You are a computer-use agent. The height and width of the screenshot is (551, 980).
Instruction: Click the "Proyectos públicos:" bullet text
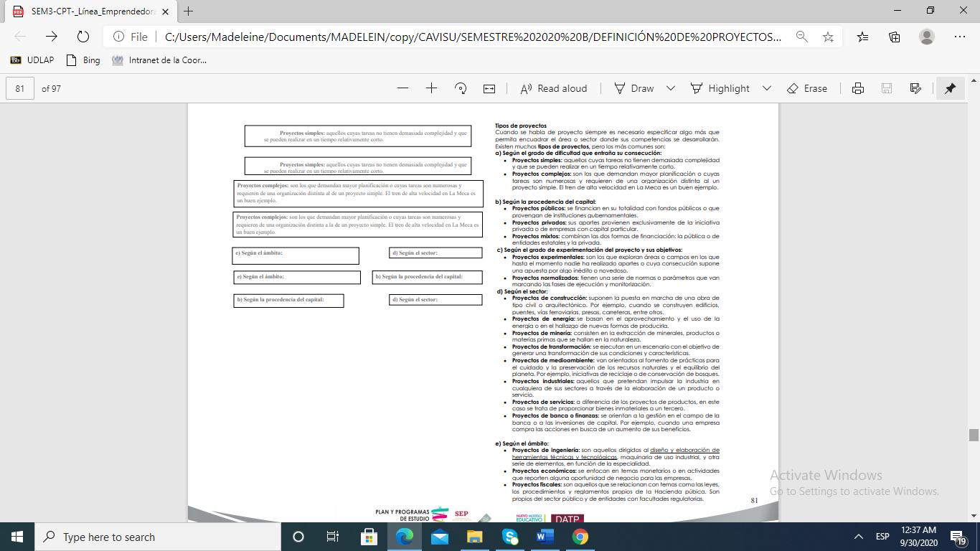[538, 209]
